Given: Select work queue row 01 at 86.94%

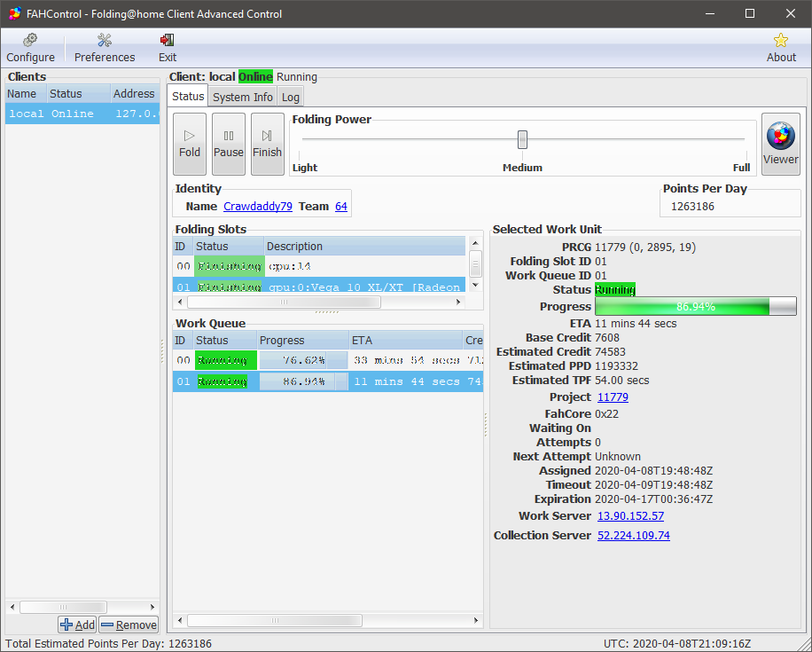Looking at the screenshot, I should pos(328,381).
